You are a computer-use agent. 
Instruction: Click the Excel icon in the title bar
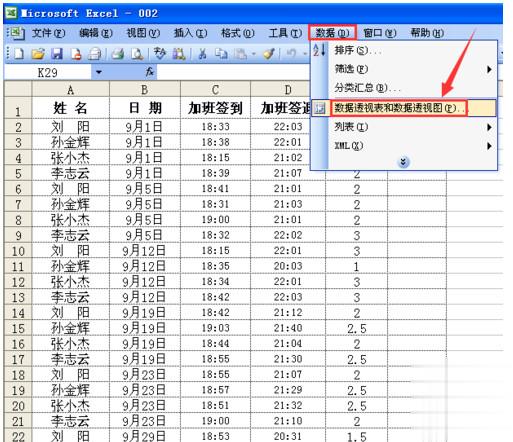pos(11,13)
